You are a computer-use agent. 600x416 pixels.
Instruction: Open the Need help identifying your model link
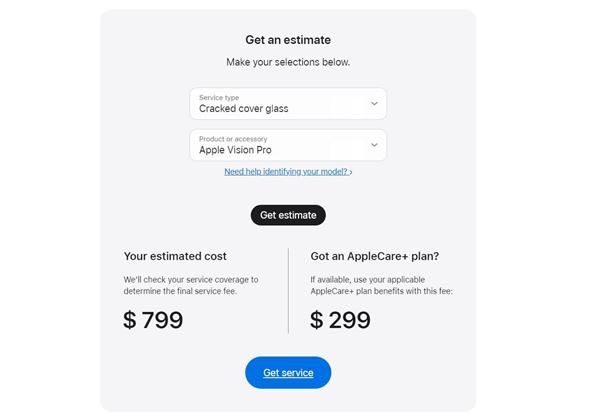[285, 172]
